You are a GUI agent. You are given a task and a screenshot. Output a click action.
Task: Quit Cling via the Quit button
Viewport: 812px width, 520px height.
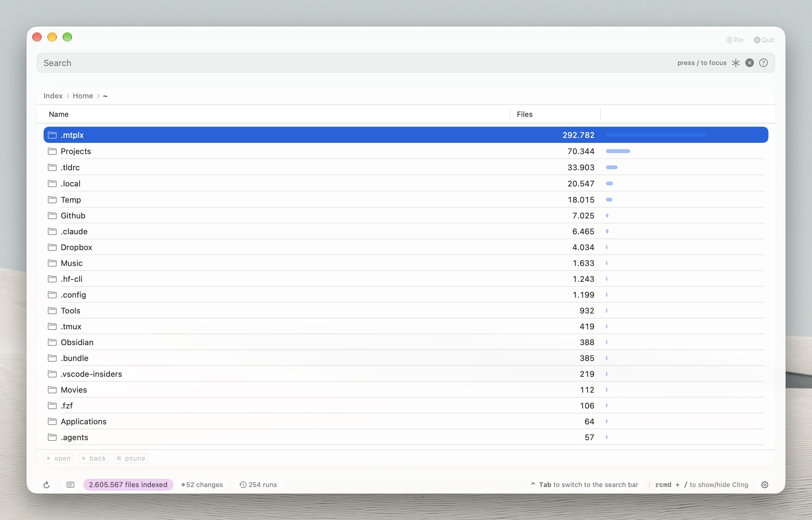[x=764, y=40]
